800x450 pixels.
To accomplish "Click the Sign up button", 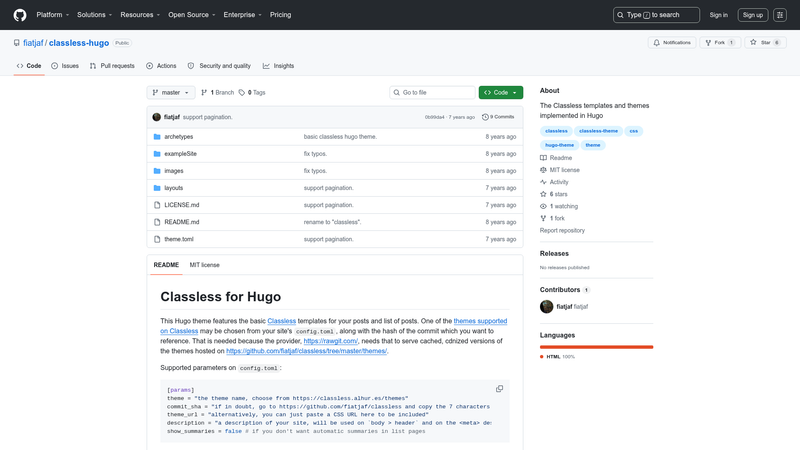I will click(753, 15).
